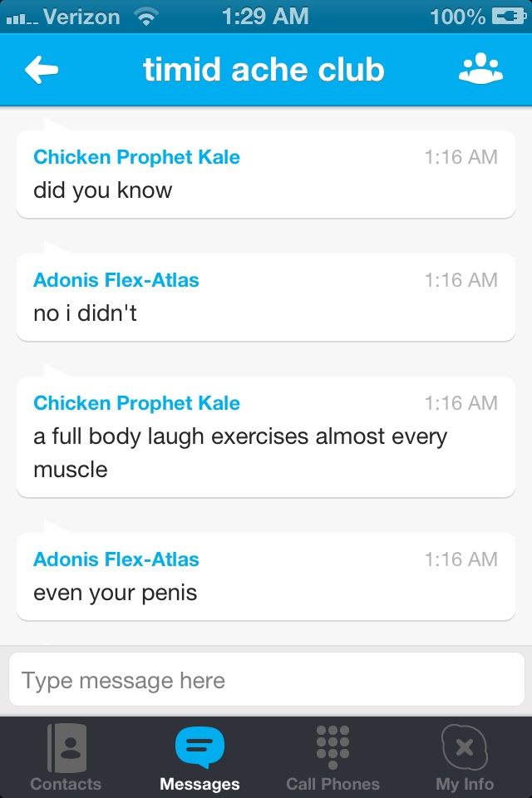
Task: Open the My Info tab label
Action: click(x=464, y=784)
